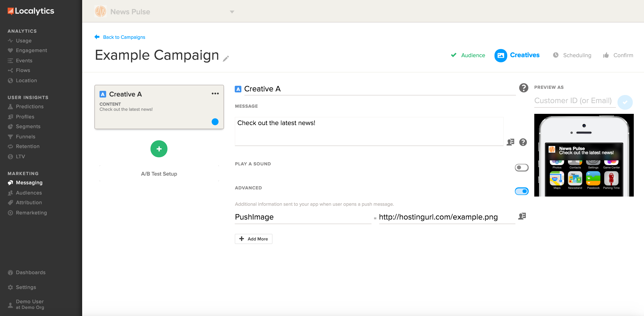This screenshot has height=316, width=644.
Task: Click the blue Creatives step icon
Action: [x=501, y=55]
